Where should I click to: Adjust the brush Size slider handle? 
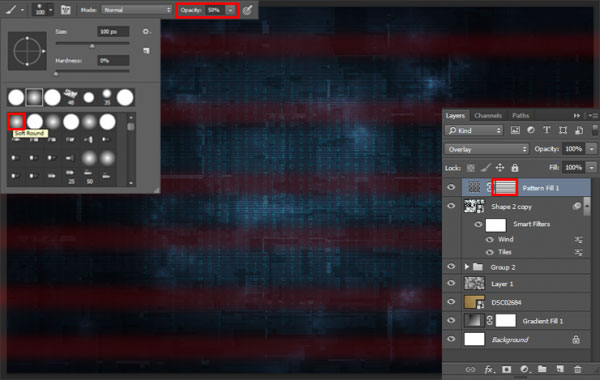point(92,46)
